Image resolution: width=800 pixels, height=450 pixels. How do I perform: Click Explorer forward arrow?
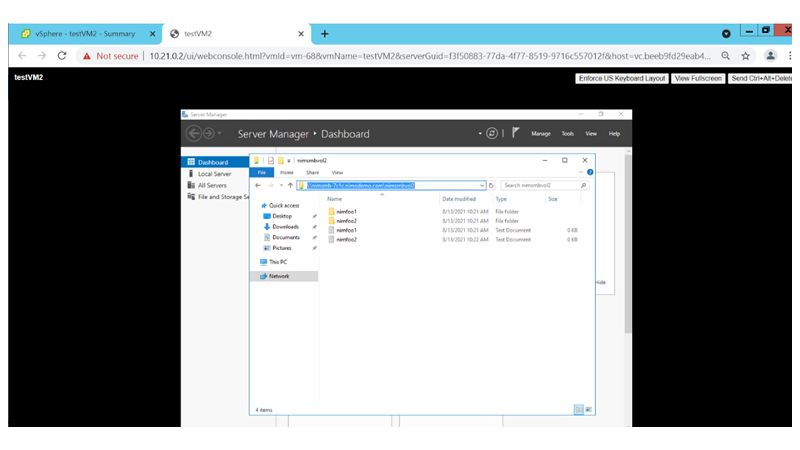271,185
